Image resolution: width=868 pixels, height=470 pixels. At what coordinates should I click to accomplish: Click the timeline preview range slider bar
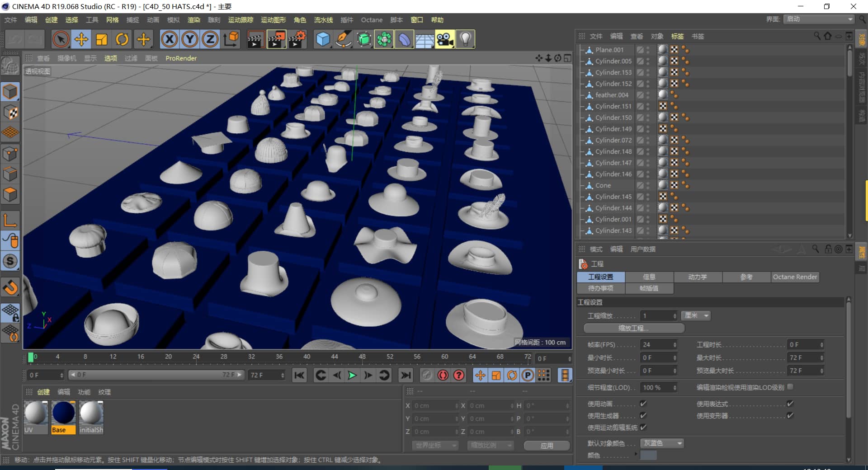(x=156, y=375)
